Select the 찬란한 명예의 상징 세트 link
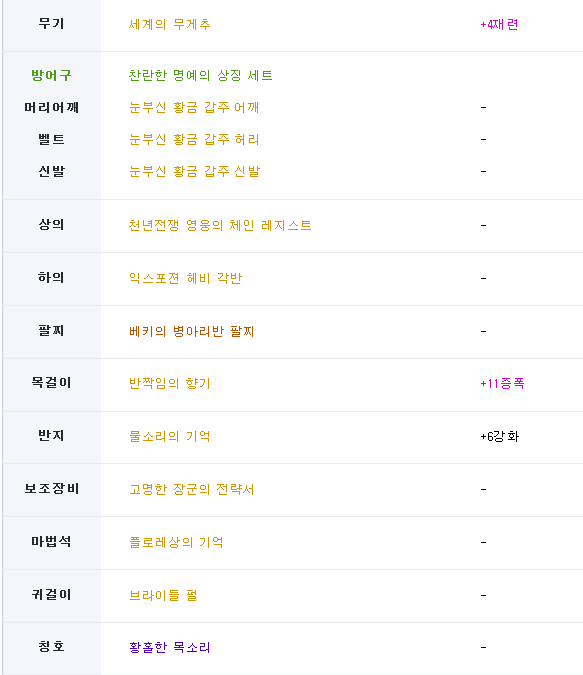Screen dimensions: 583x675 [x=201, y=75]
